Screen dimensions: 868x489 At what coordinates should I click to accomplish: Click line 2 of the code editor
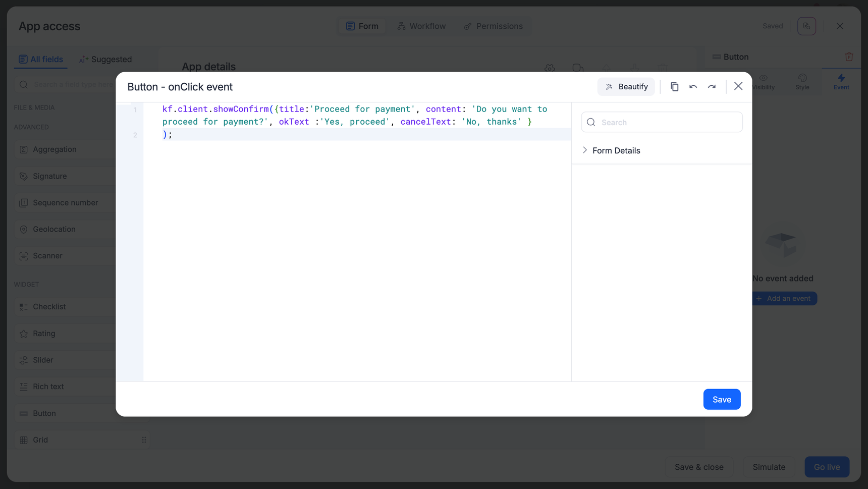click(x=353, y=135)
